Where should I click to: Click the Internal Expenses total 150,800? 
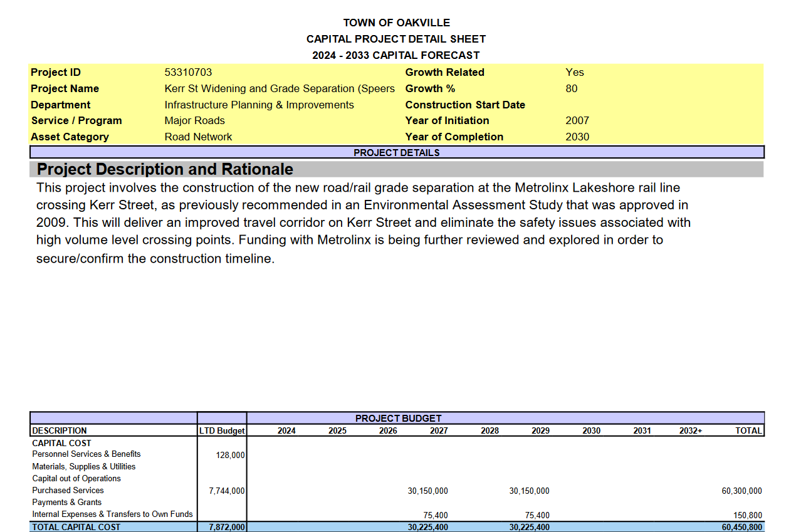(747, 515)
